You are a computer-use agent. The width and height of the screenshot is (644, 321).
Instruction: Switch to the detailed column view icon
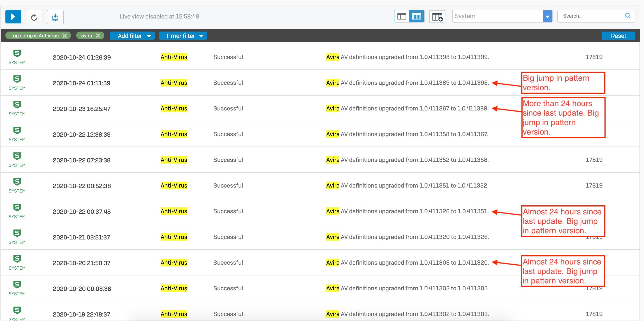416,16
